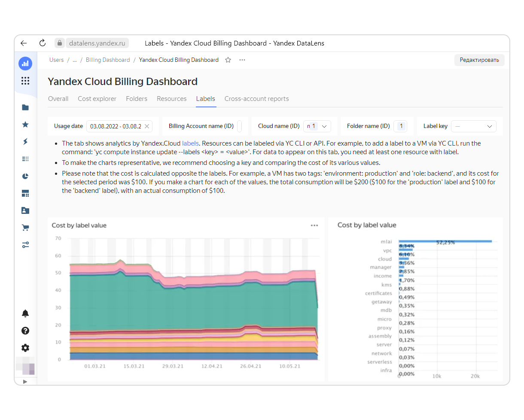The image size is (524, 420).
Task: Expand the breadcrumb ellipsis after Users
Action: (x=75, y=60)
